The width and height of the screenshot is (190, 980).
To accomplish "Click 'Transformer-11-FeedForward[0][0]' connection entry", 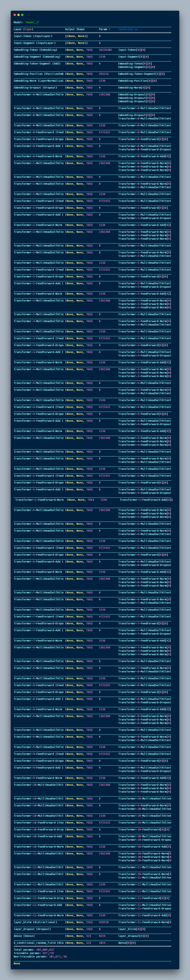I will pyautogui.click(x=144, y=898).
